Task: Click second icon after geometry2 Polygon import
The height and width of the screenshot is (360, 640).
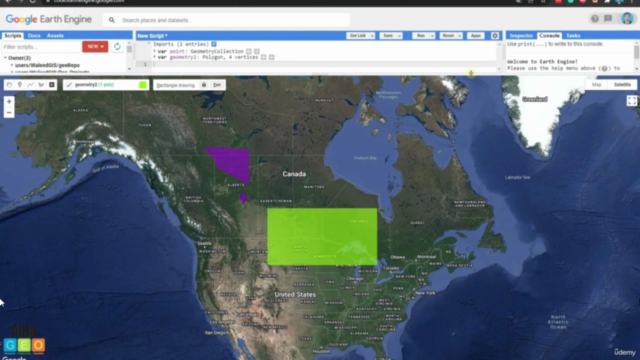Action: click(271, 58)
